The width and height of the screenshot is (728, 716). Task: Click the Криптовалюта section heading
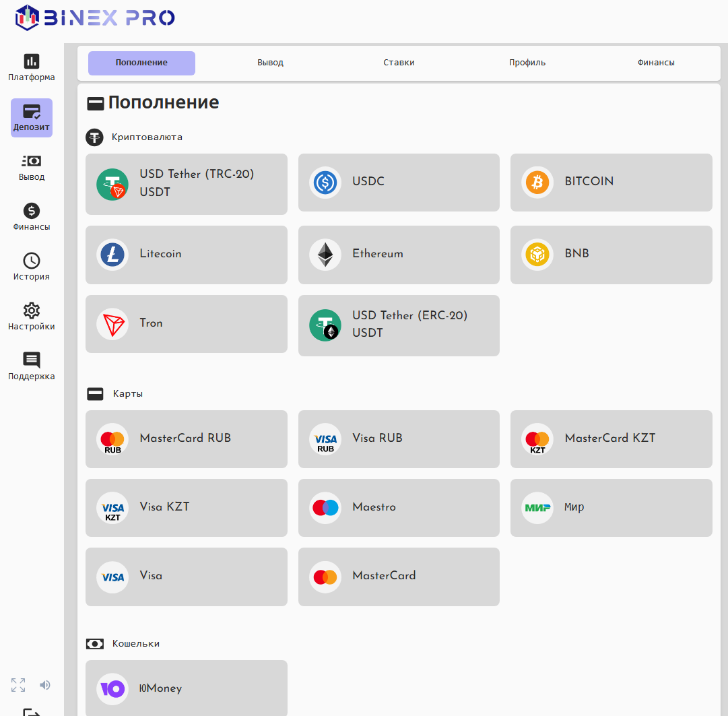(x=147, y=137)
